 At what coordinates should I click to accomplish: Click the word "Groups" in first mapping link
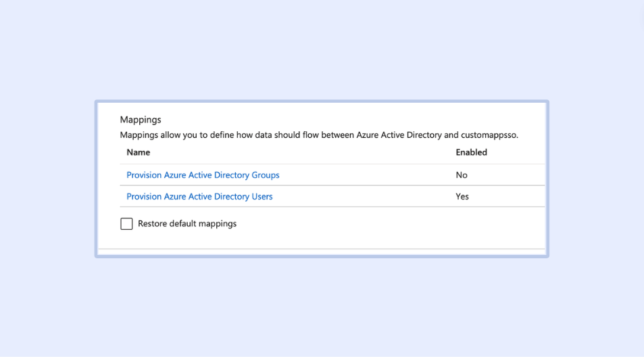tap(266, 175)
